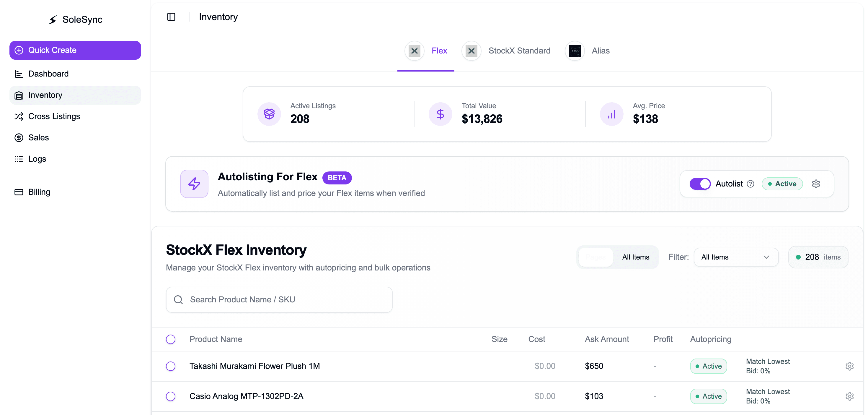Click the Alias GOAT logo icon
This screenshot has height=415, width=868.
pyautogui.click(x=575, y=51)
